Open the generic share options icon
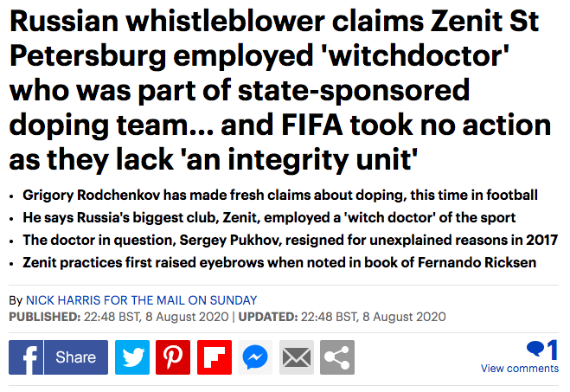The height and width of the screenshot is (392, 570). point(337,357)
